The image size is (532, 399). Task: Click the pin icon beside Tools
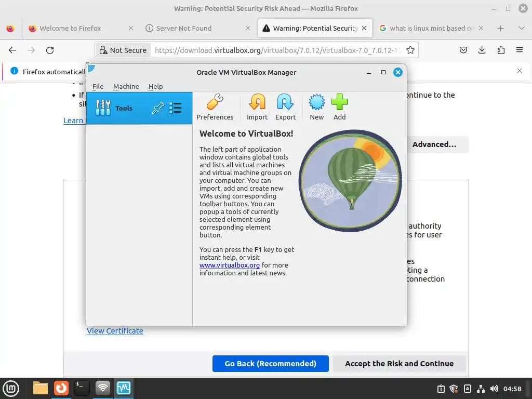tap(158, 108)
